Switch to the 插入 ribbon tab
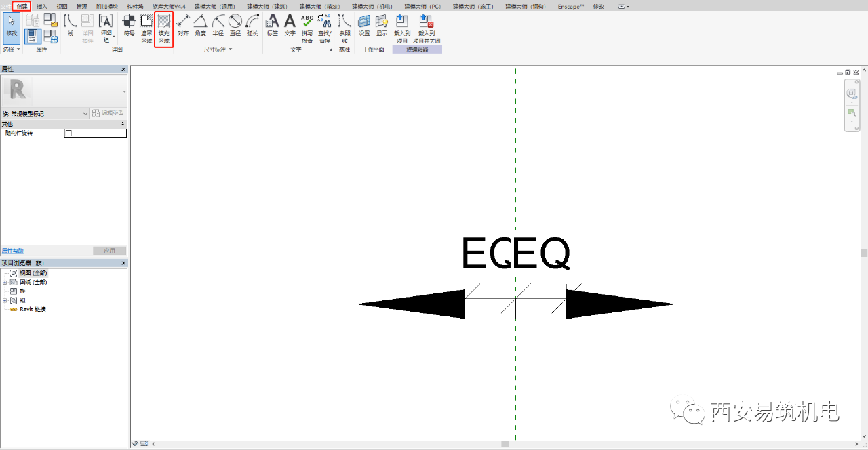868x450 pixels. tap(42, 5)
